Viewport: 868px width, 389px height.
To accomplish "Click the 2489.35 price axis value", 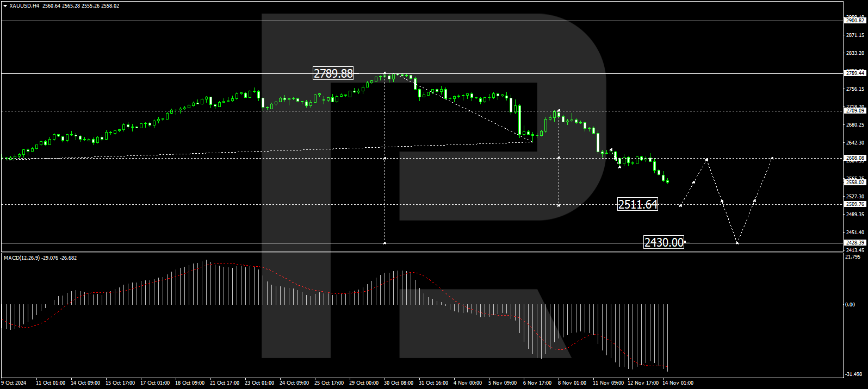I will point(855,215).
